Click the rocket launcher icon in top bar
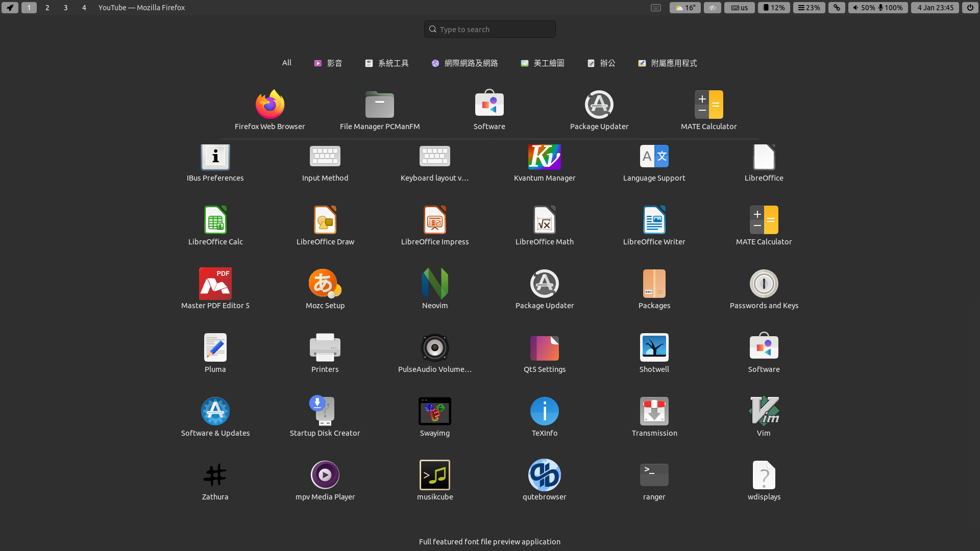 pyautogui.click(x=10, y=8)
